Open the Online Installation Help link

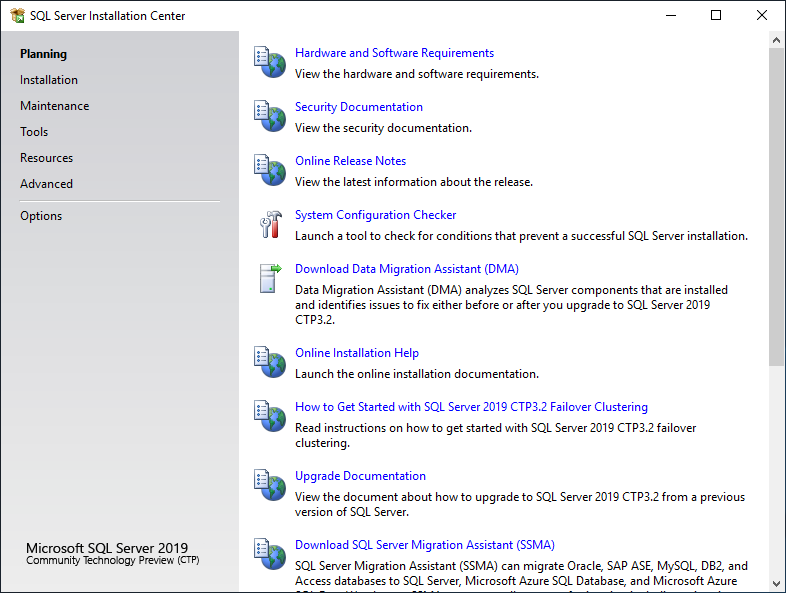click(356, 353)
